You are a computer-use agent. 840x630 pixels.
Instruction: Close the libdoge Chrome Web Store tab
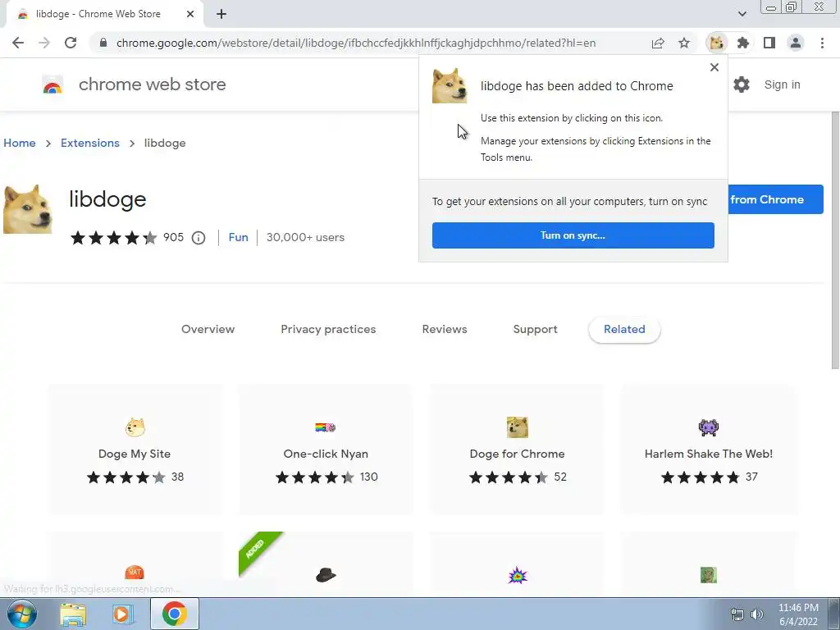[190, 15]
